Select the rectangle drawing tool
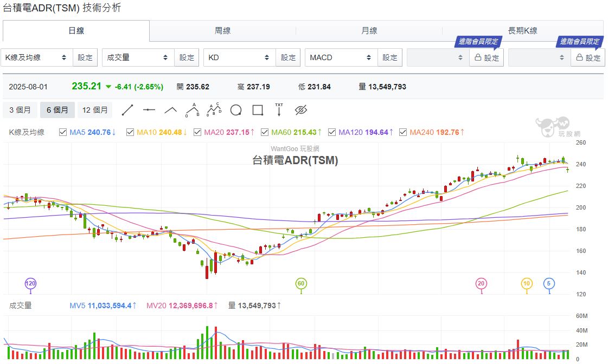 click(258, 110)
